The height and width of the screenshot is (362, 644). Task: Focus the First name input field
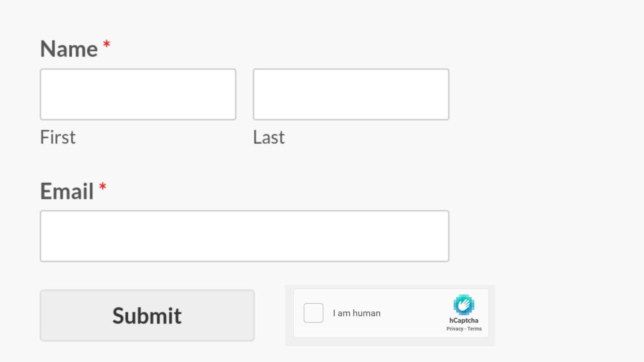point(138,94)
